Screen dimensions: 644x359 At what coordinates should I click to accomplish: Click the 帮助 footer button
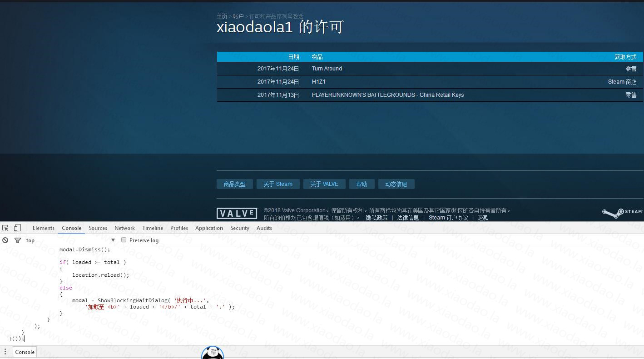click(x=362, y=184)
